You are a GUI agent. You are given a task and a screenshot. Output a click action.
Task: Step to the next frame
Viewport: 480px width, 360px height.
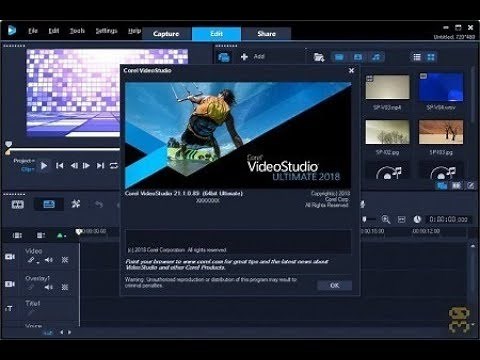click(x=86, y=165)
